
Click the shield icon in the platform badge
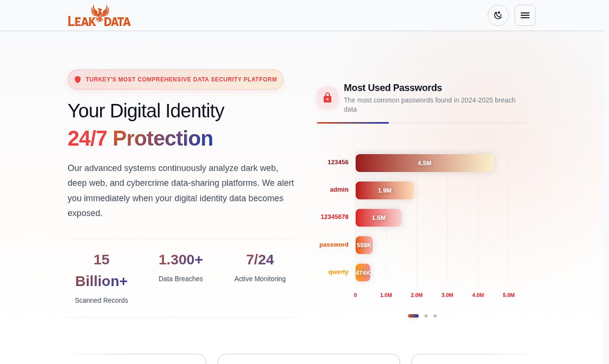[x=78, y=79]
